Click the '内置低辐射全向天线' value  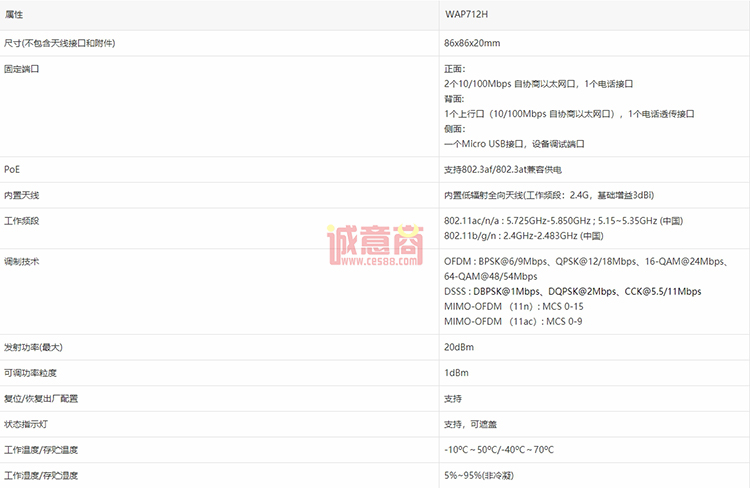pyautogui.click(x=549, y=195)
